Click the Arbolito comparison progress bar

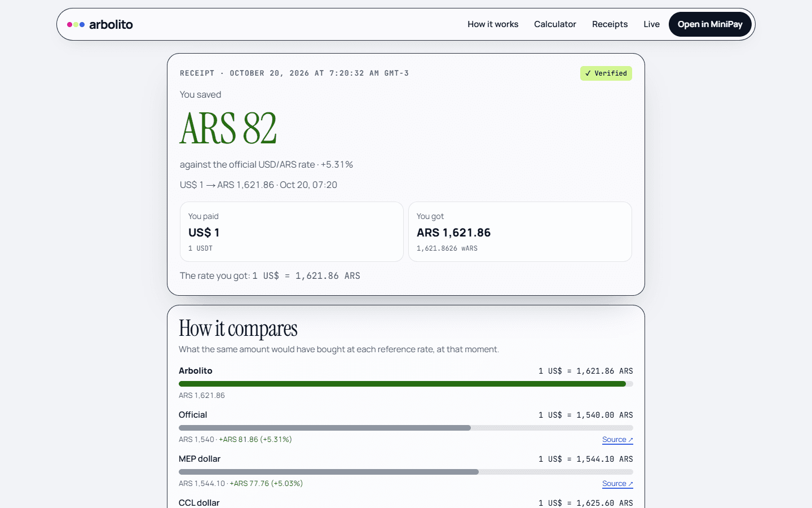tap(406, 384)
